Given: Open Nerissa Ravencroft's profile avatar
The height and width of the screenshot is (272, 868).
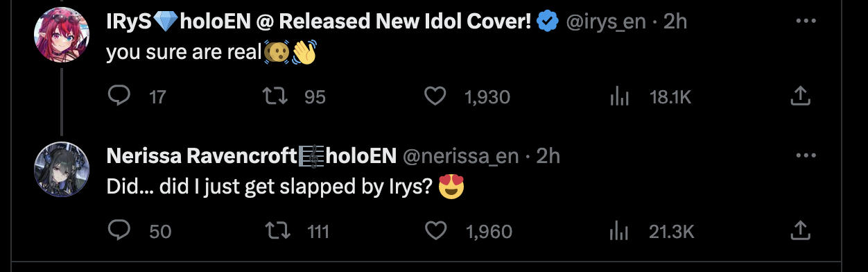Looking at the screenshot, I should click(61, 168).
